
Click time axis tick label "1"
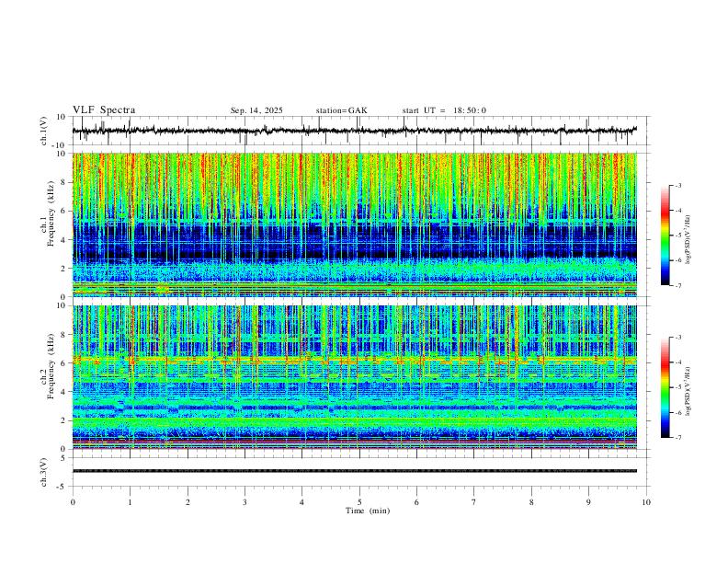pos(130,502)
